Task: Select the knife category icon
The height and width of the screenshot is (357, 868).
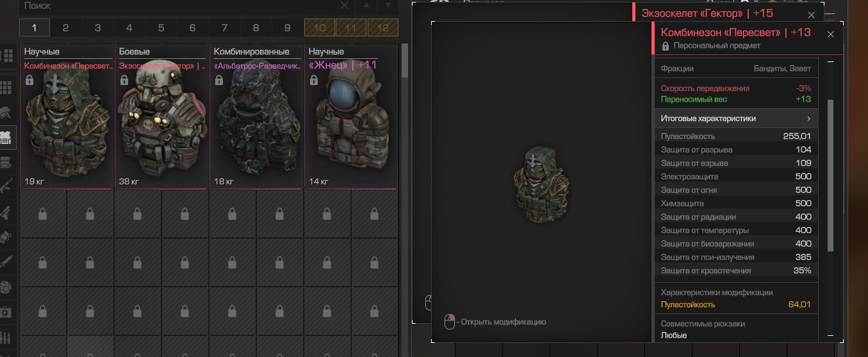Action: (x=8, y=262)
